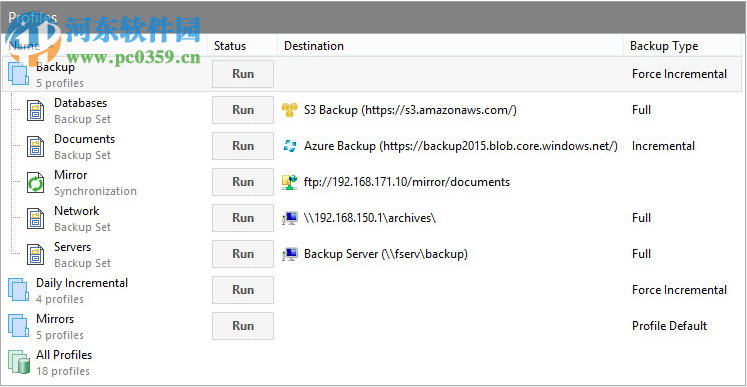The image size is (747, 387).
Task: Select the Documents backup set icon
Action: coord(36,147)
